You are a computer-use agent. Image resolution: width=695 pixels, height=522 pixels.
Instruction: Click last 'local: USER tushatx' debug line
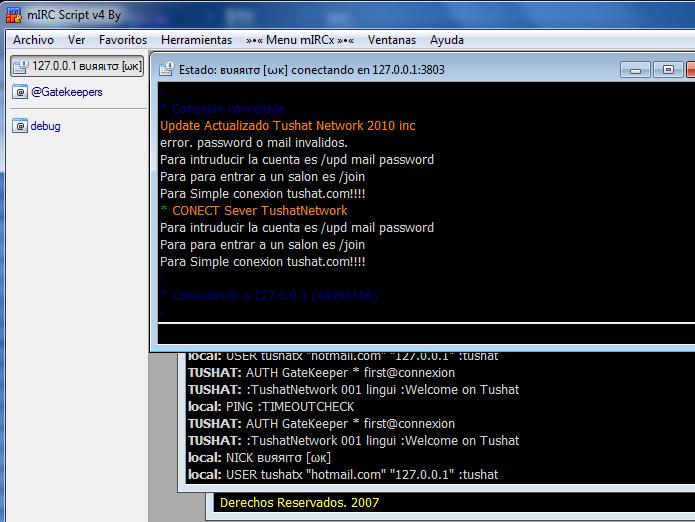(x=343, y=475)
